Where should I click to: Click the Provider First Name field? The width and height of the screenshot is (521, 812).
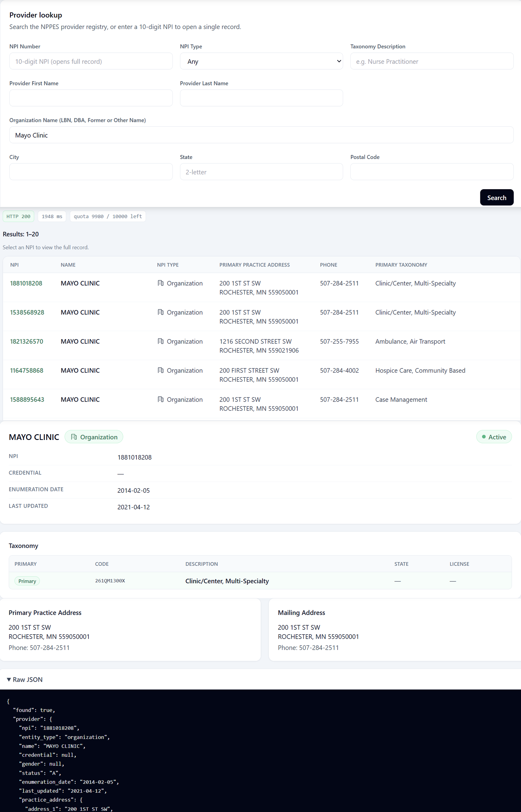[x=91, y=98]
